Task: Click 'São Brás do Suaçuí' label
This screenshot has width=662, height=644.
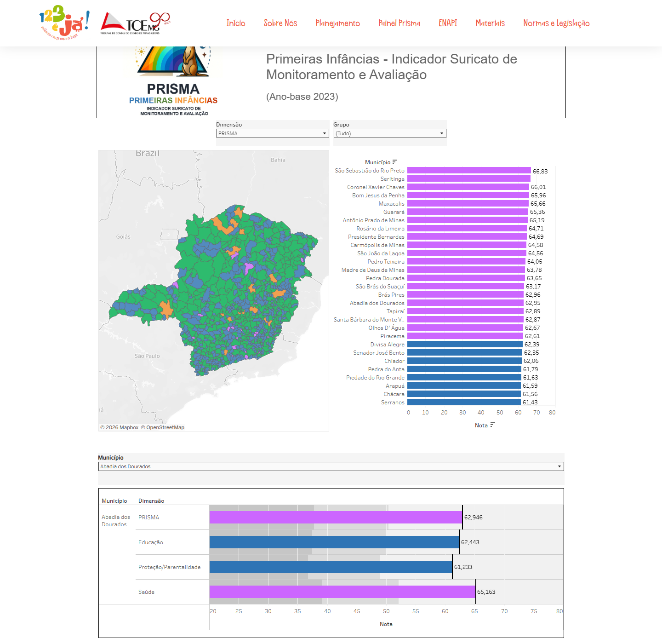Action: [380, 287]
